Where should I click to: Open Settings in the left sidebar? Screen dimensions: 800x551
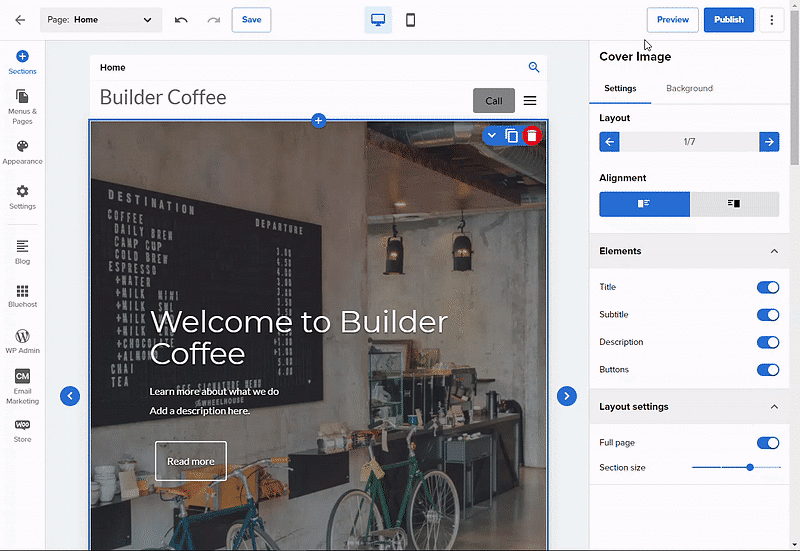22,197
